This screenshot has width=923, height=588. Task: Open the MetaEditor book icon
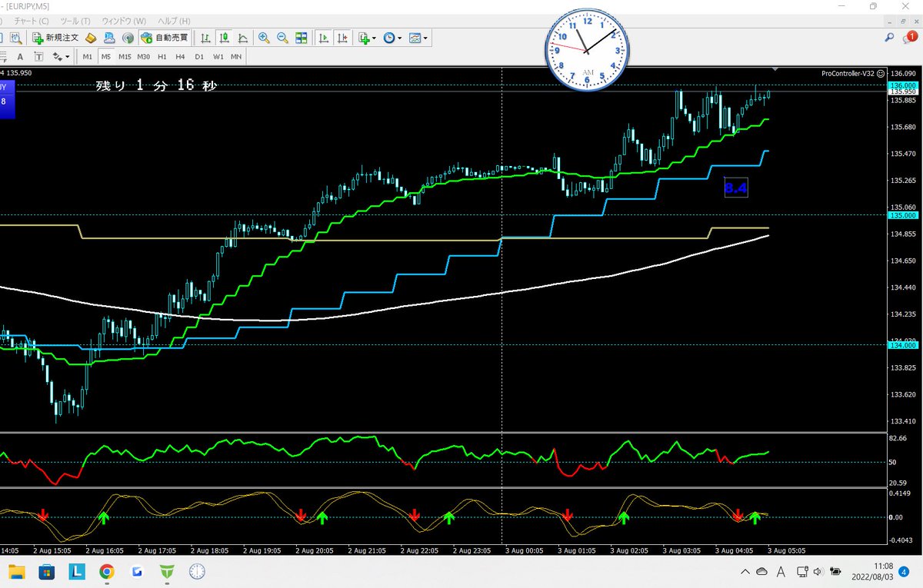tap(91, 37)
